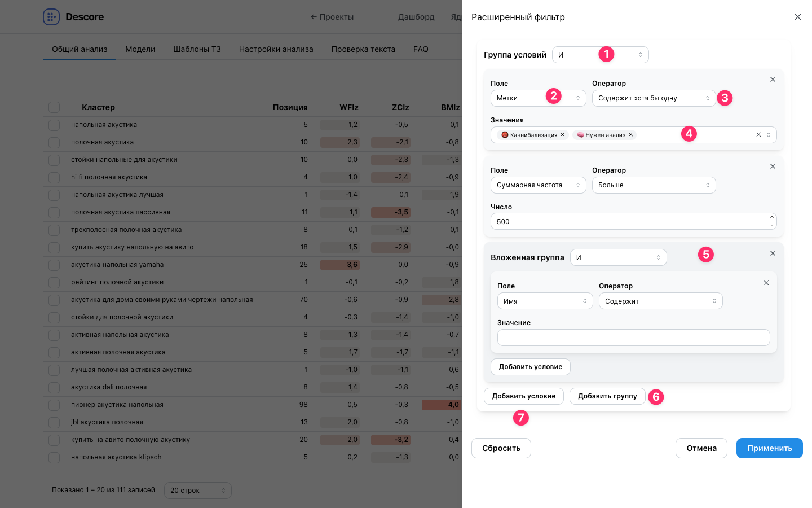Check the row hi fi полочная акустика
This screenshot has height=508, width=812.
54,177
